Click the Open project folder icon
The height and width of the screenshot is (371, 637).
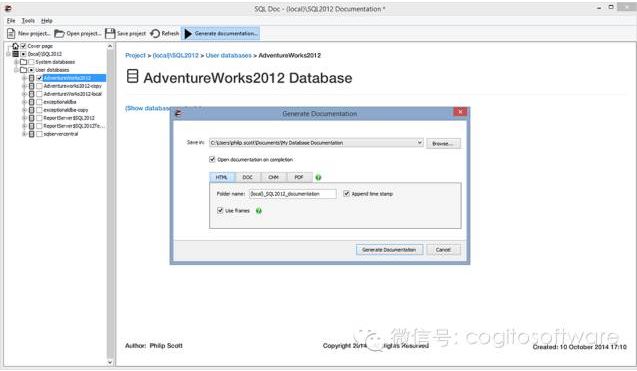point(59,33)
